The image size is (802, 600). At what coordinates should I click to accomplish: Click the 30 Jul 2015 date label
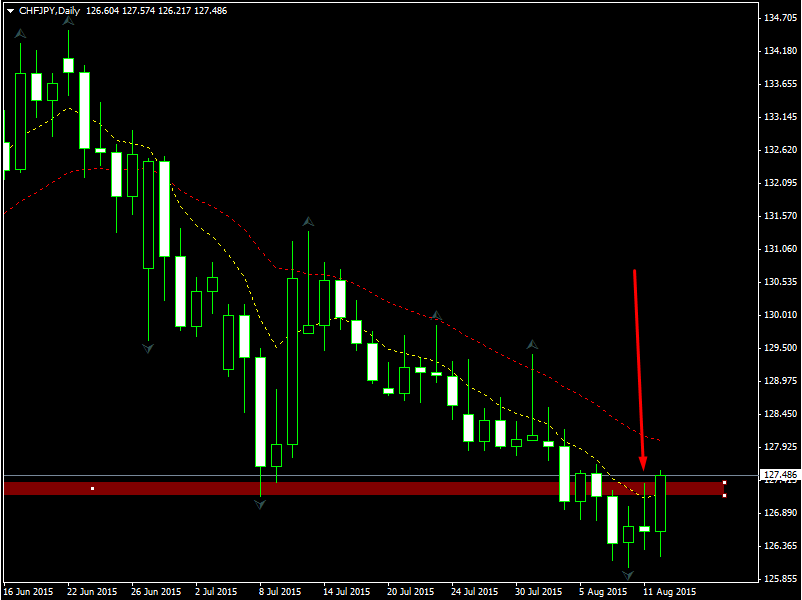(538, 592)
